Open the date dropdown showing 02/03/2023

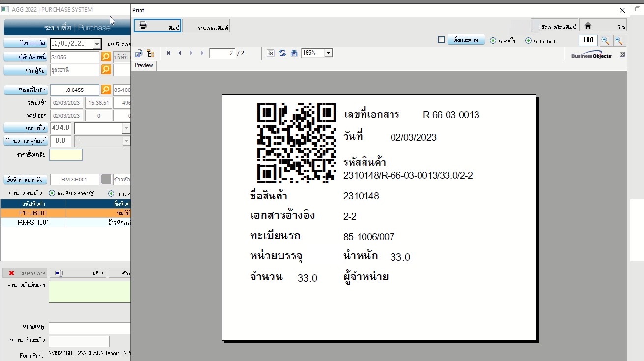[x=97, y=44]
